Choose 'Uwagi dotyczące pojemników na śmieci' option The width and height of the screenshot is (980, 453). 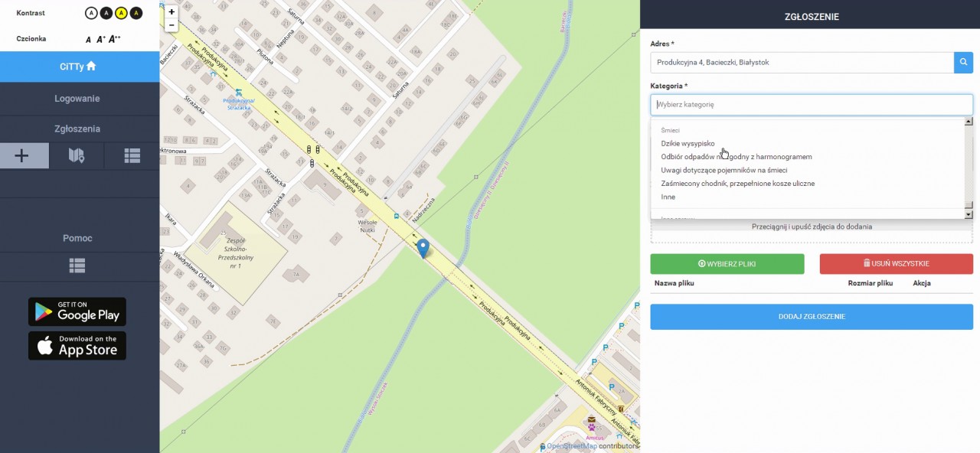(724, 170)
